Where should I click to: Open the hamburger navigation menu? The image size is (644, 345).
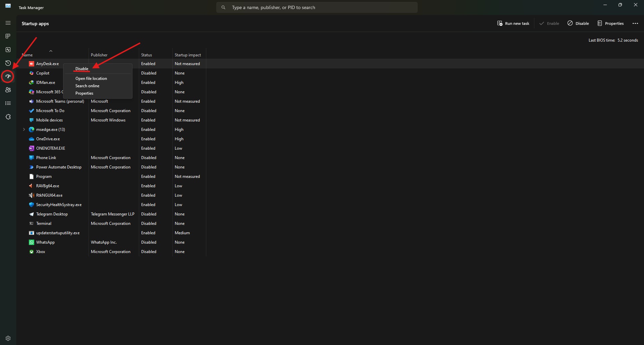pos(8,23)
